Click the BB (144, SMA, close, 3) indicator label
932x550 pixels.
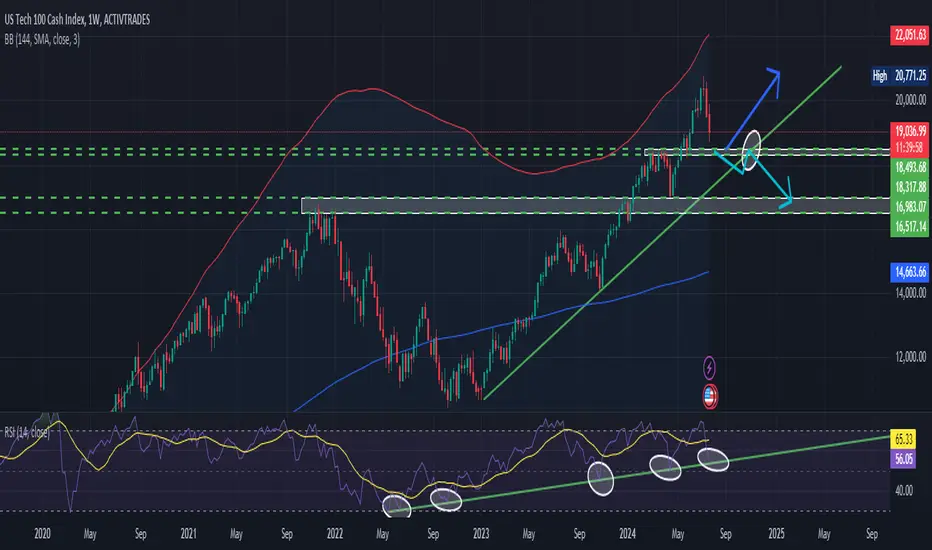42,39
